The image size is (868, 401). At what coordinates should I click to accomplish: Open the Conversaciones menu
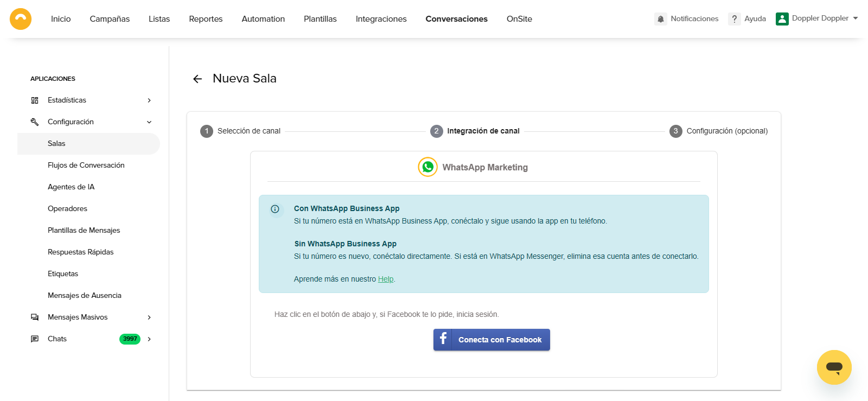point(457,19)
